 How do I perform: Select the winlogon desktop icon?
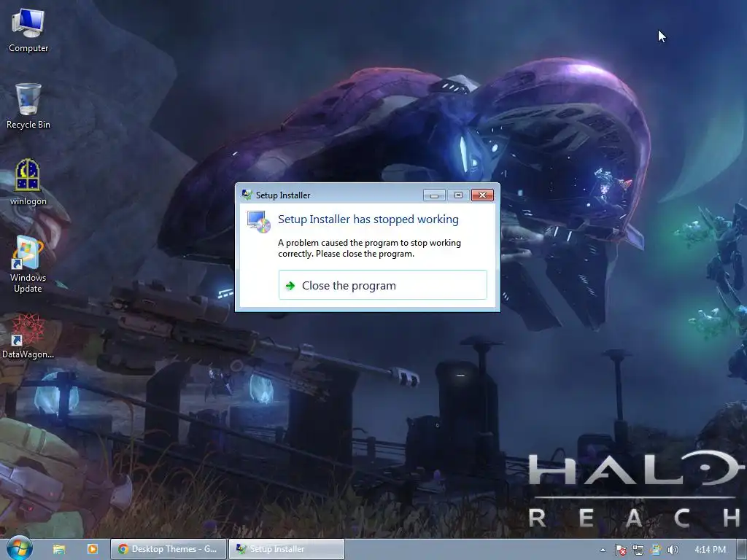click(x=28, y=182)
